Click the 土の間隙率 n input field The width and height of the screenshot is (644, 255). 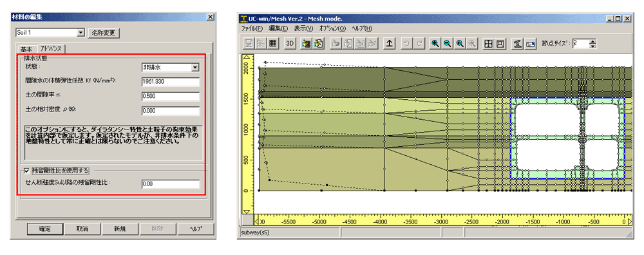(x=171, y=97)
